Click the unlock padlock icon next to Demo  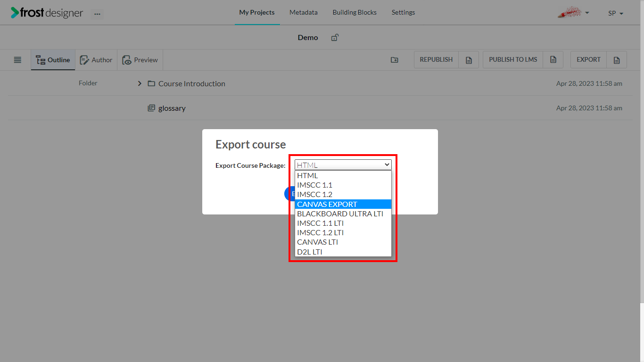335,38
